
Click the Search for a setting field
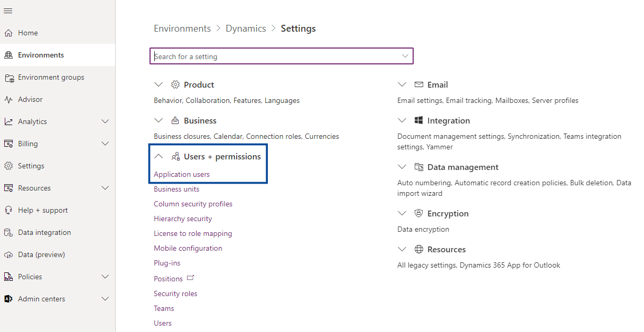pos(275,56)
